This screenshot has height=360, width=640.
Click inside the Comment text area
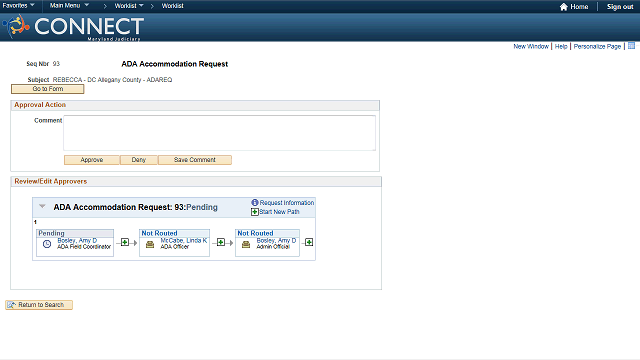coord(219,133)
